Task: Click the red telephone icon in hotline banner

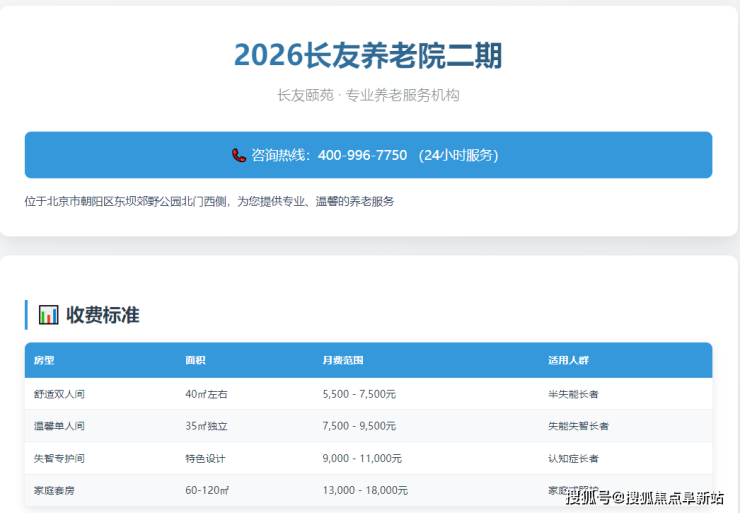Action: click(x=238, y=155)
